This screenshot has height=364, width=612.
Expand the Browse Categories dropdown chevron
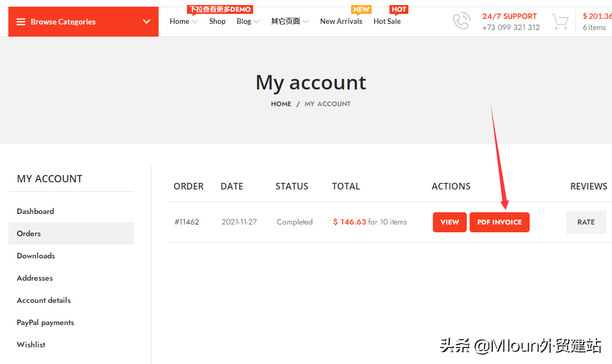tap(146, 21)
